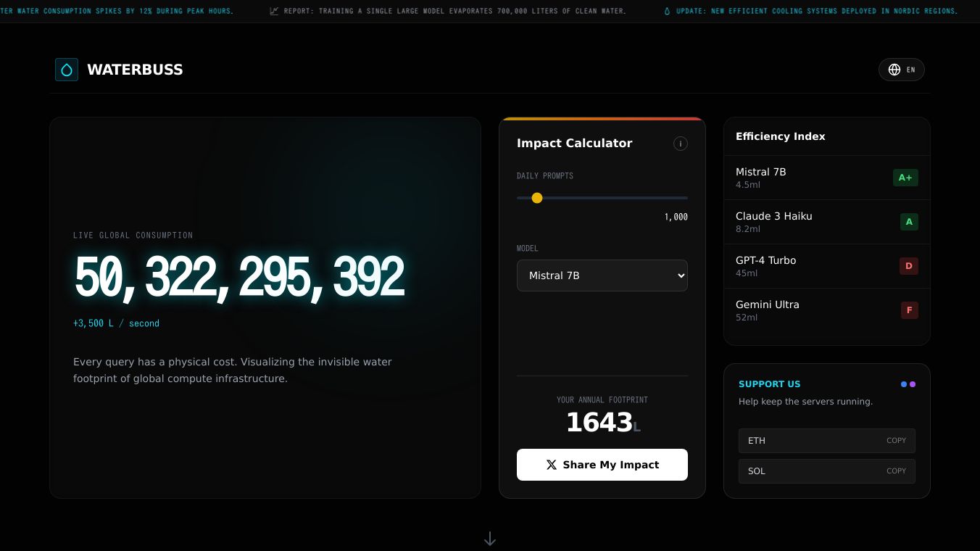Expand the model selector showing Mistral 7B
The image size is (980, 551).
click(602, 275)
